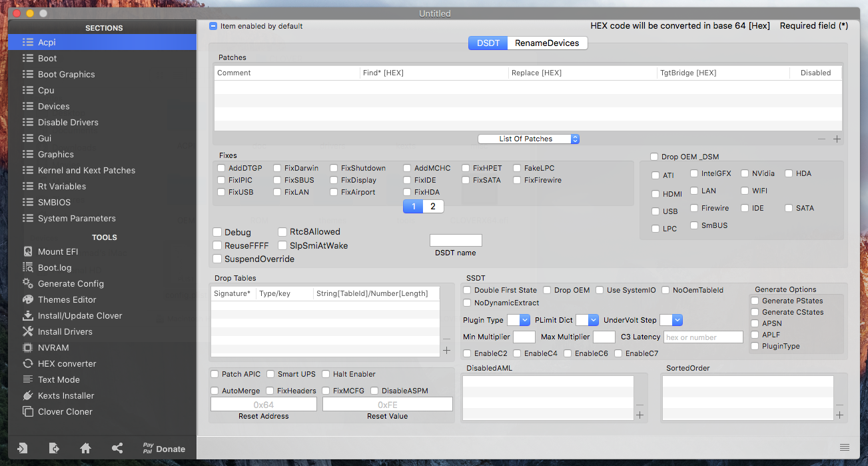Click the Min Multiplier field
The image size is (868, 466).
[524, 337]
